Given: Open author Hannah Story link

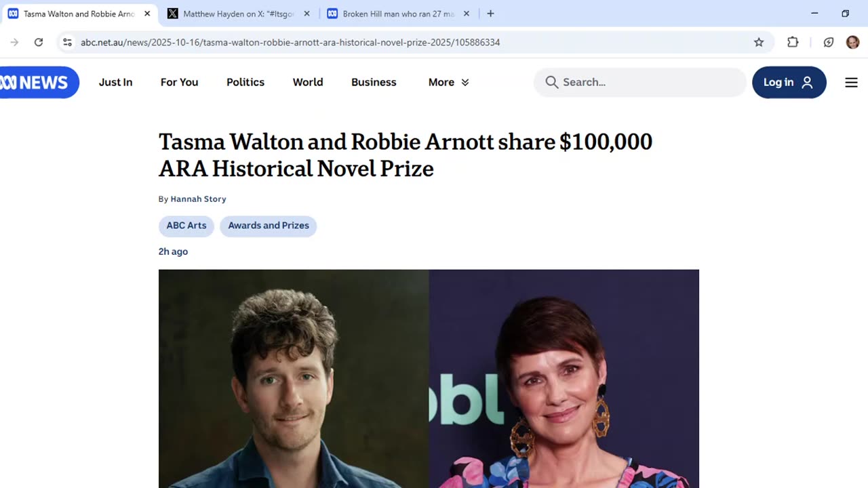Looking at the screenshot, I should point(198,199).
